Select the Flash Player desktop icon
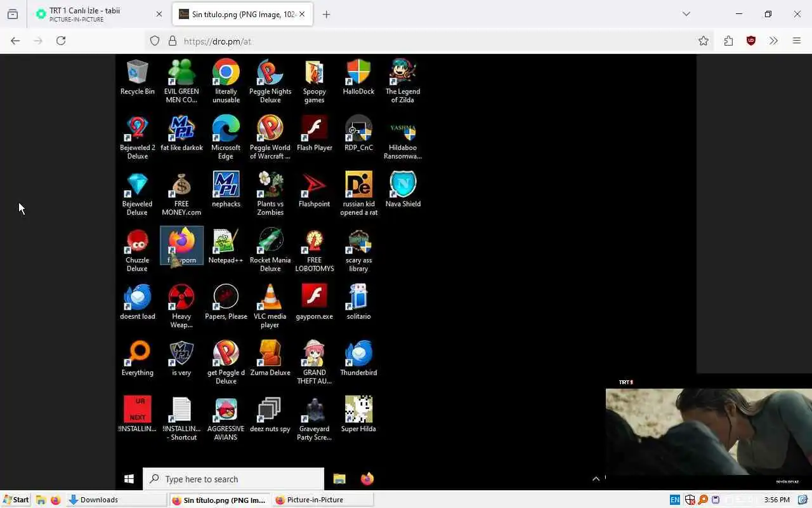812x508 pixels. 314,134
